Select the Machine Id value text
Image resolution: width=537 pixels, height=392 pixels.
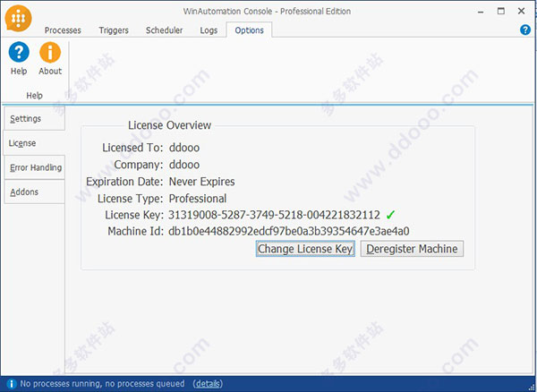point(289,232)
